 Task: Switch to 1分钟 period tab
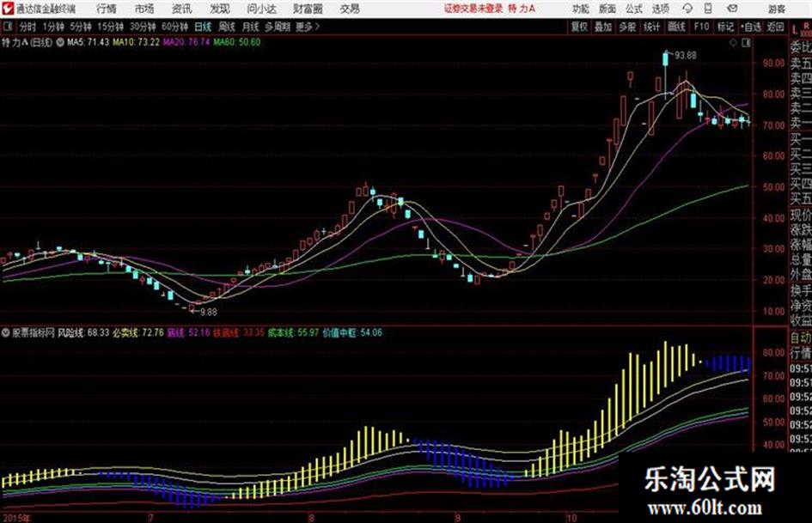(53, 27)
